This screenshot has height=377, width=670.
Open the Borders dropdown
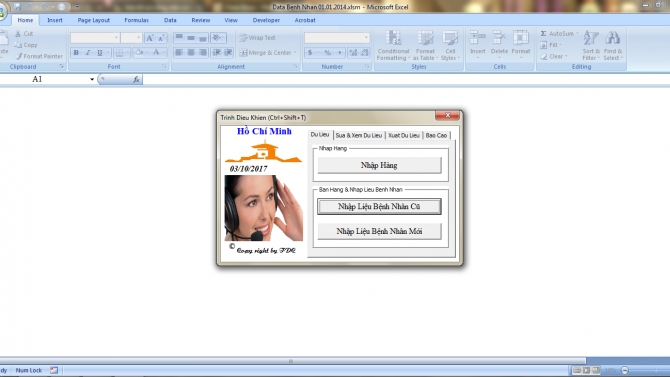pyautogui.click(x=127, y=53)
